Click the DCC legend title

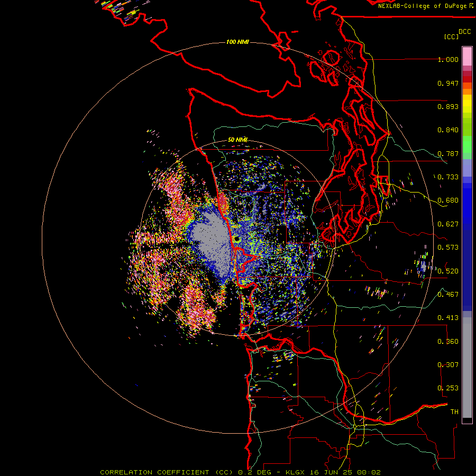click(x=464, y=31)
